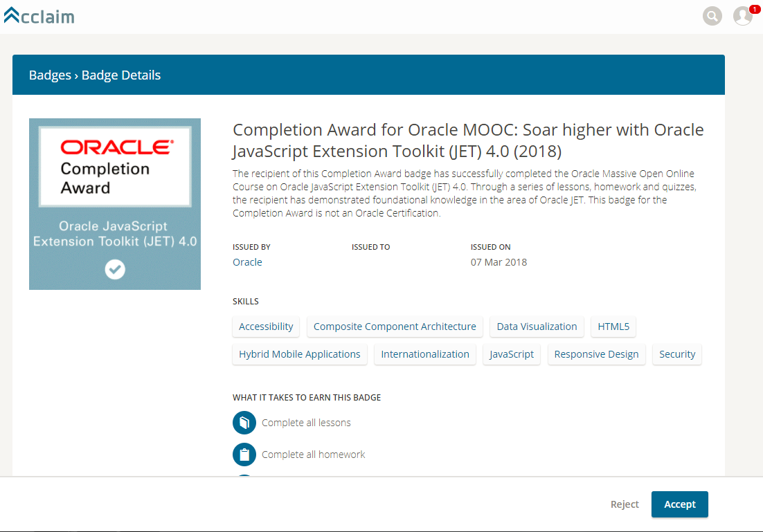Click the checkmark on the badge image
Image resolution: width=763 pixels, height=532 pixels.
(x=115, y=269)
